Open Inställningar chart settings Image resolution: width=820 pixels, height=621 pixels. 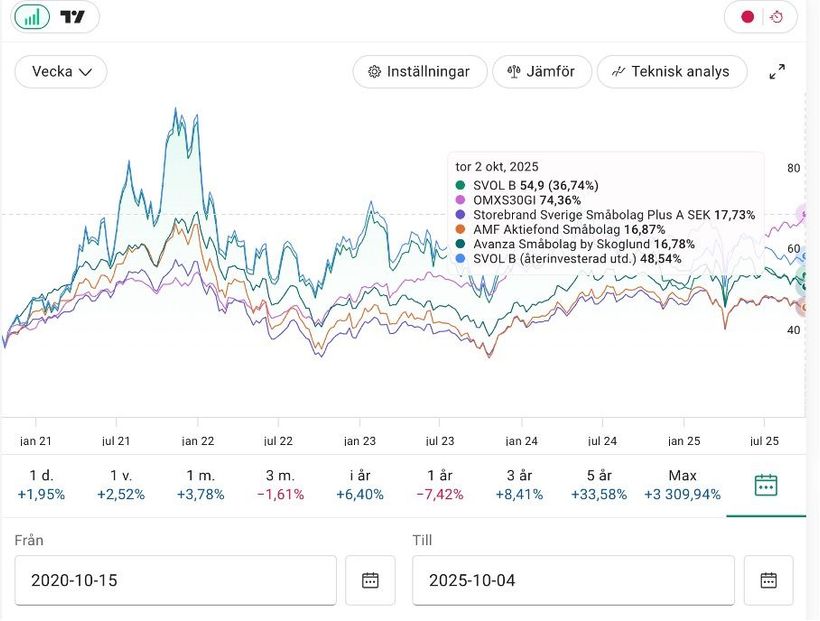tap(419, 72)
